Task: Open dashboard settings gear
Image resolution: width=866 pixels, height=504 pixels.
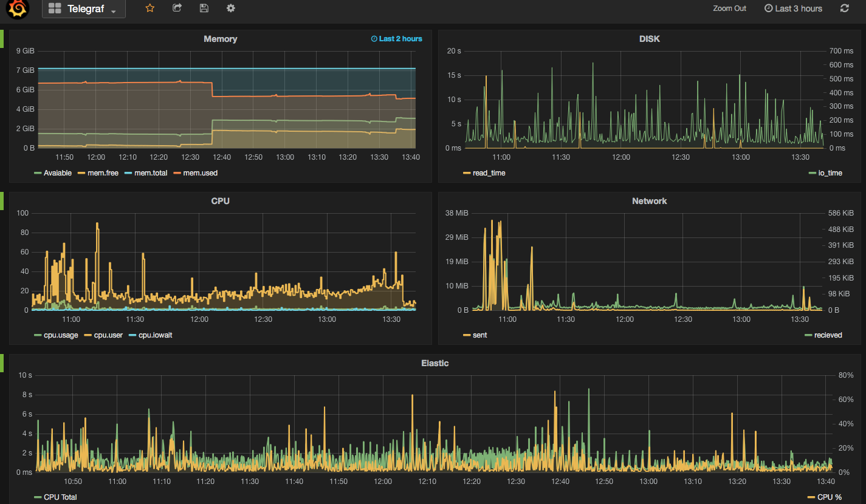Action: click(x=230, y=9)
